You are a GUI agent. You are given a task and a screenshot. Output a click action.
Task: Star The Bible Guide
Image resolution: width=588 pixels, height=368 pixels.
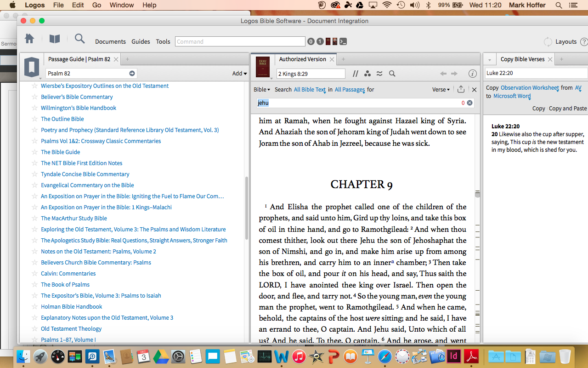(34, 152)
